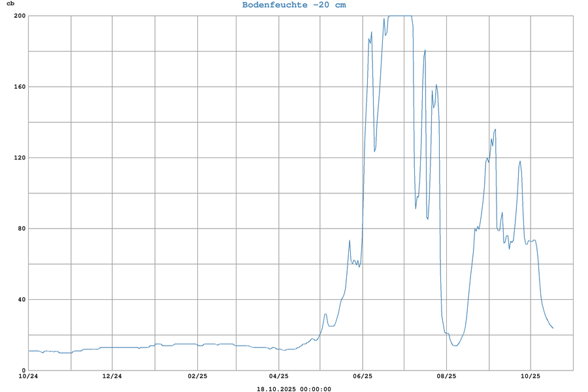Select the 02/25 date label
Viewport: 588px width, 392px height.
[x=196, y=376]
